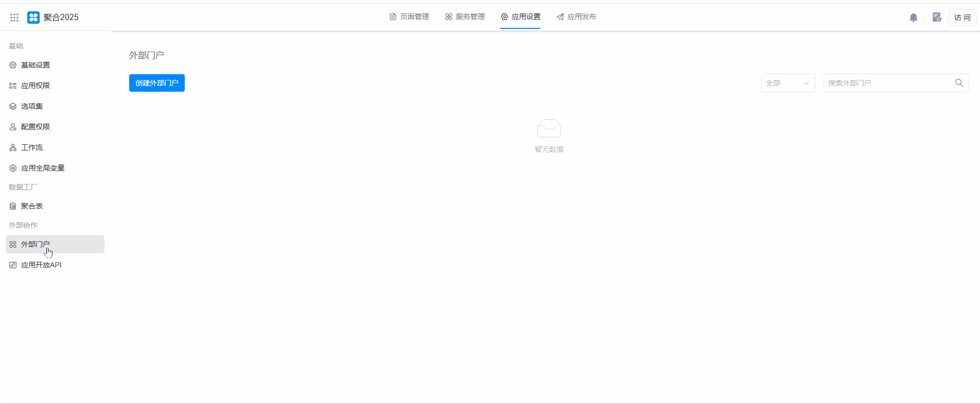Focus the 搜索外部门户 search field
This screenshot has width=980, height=404.
[x=888, y=83]
